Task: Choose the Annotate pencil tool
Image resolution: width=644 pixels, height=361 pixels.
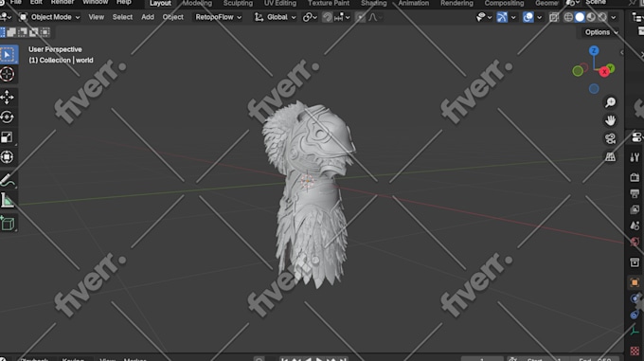Action: [8, 180]
